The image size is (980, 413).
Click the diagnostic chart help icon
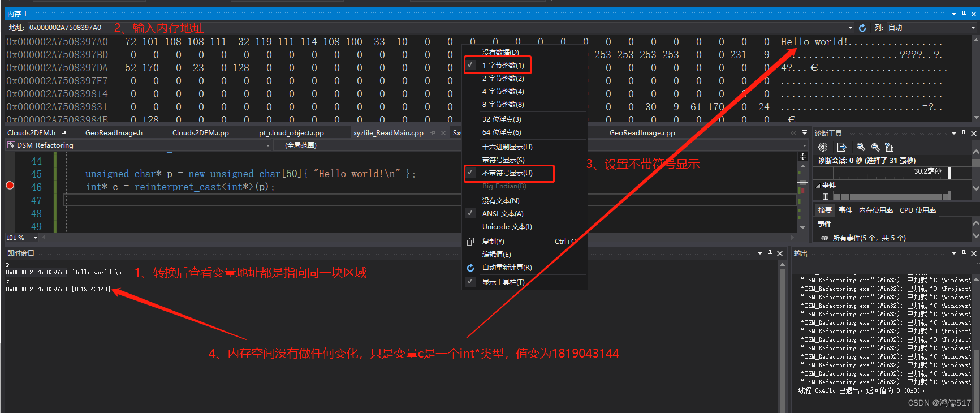click(890, 147)
